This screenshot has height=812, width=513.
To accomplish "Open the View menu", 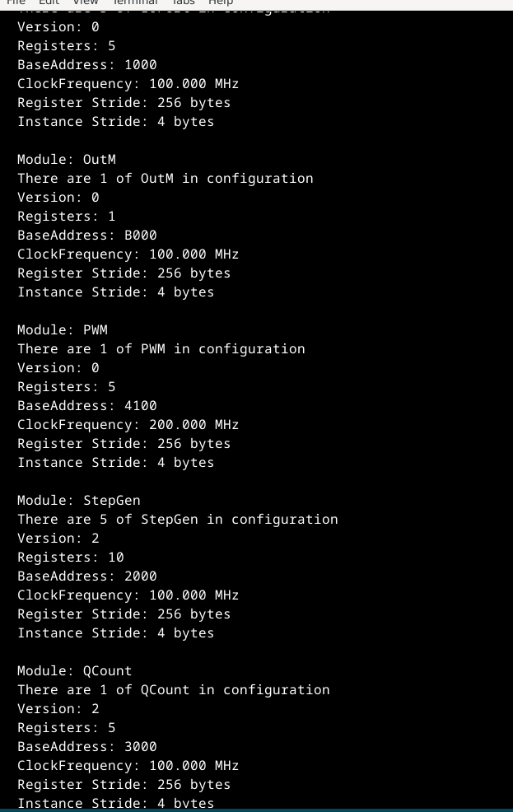I will [x=86, y=2].
